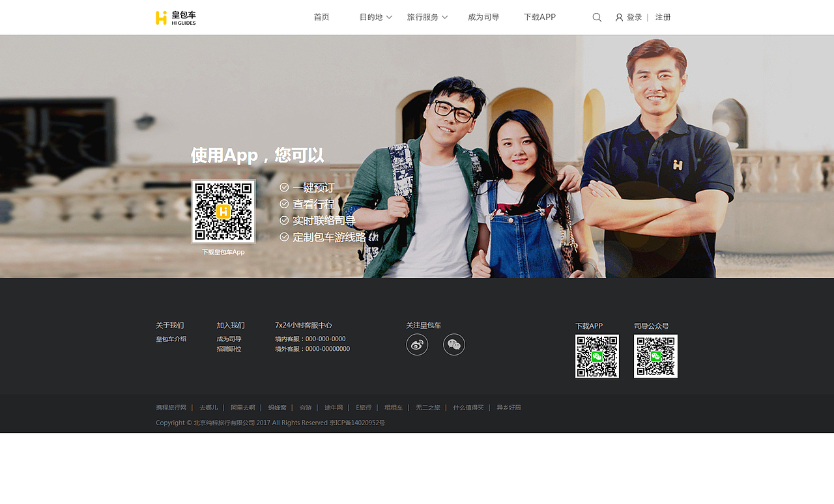
Task: Click the 登录 link
Action: tap(633, 17)
